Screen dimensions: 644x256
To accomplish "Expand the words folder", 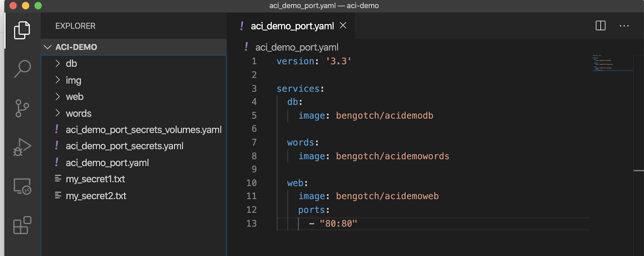I will pos(78,114).
